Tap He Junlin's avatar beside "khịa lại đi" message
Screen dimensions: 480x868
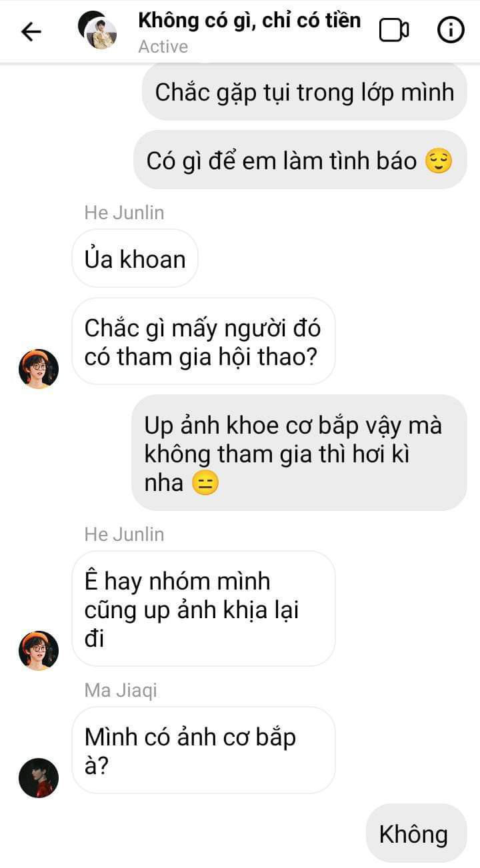coord(39,650)
